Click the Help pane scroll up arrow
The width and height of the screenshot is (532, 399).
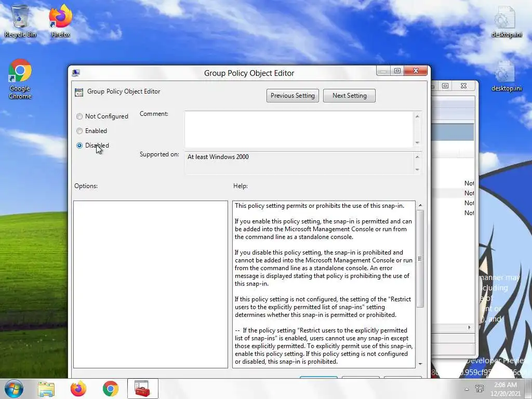(420, 205)
